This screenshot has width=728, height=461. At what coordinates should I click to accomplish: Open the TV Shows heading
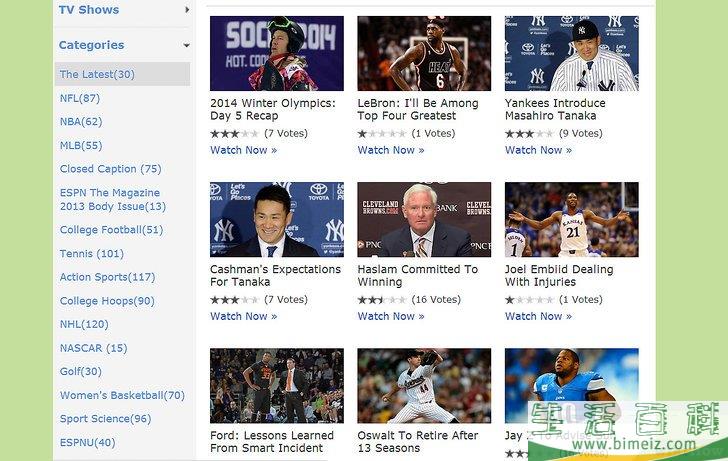[x=89, y=9]
